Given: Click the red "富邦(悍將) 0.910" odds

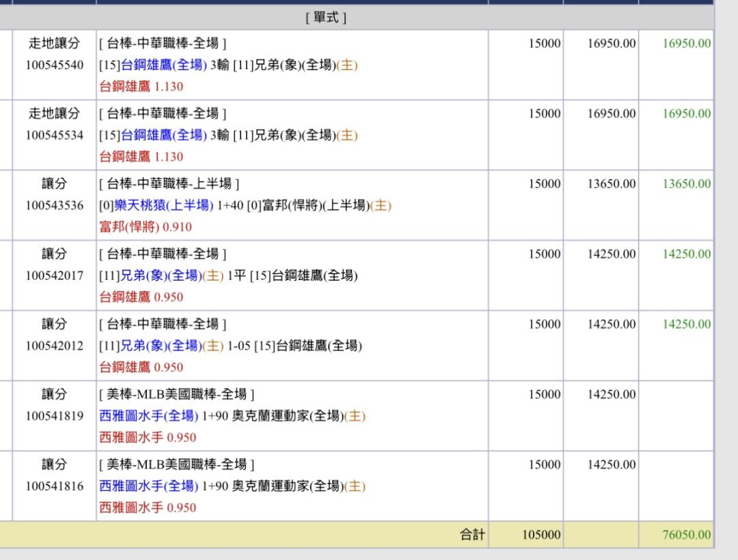Looking at the screenshot, I should [x=146, y=227].
